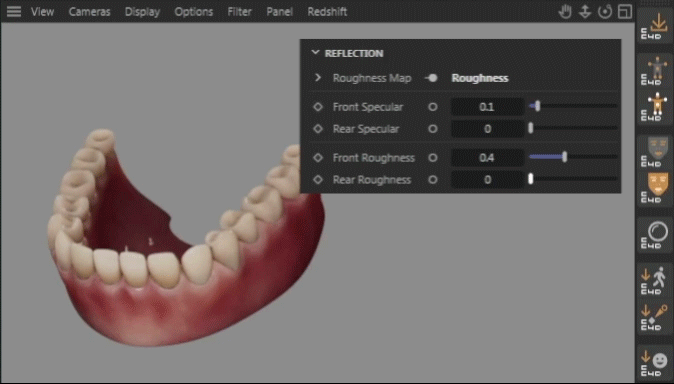The height and width of the screenshot is (384, 674).
Task: Select the orange face mask C4D icon
Action: [x=655, y=187]
